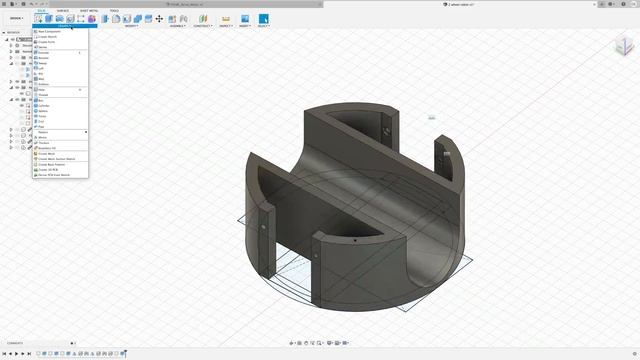
Task: Expand the Document Settings tree node
Action: [11, 46]
